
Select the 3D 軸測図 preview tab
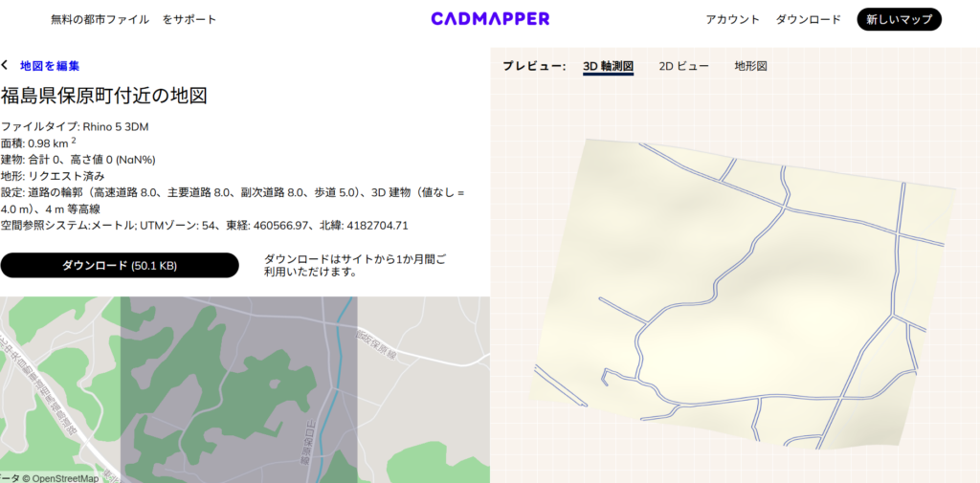pos(608,66)
